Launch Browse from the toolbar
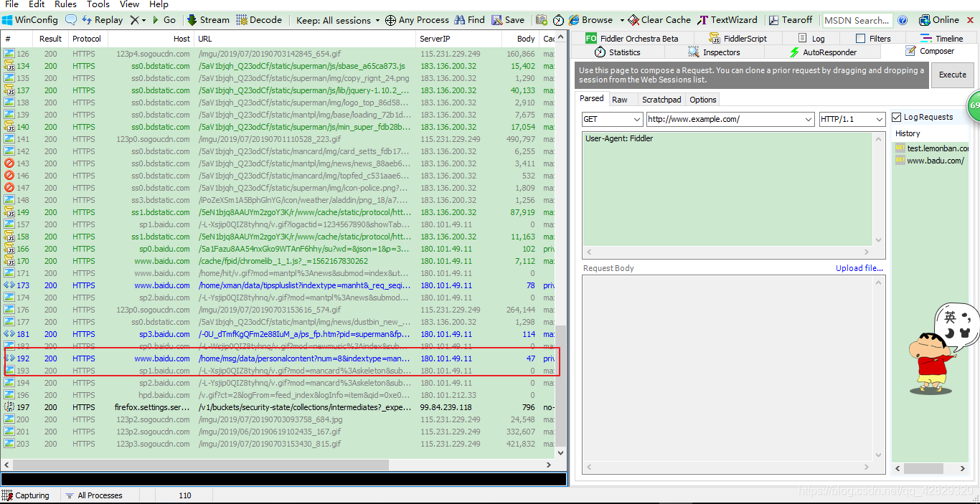This screenshot has height=504, width=980. pyautogui.click(x=591, y=20)
